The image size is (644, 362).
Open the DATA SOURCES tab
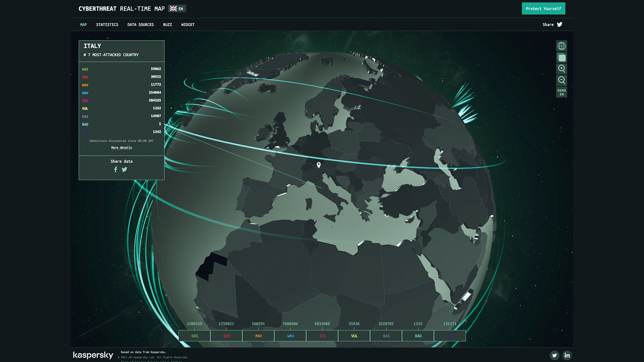pyautogui.click(x=141, y=25)
